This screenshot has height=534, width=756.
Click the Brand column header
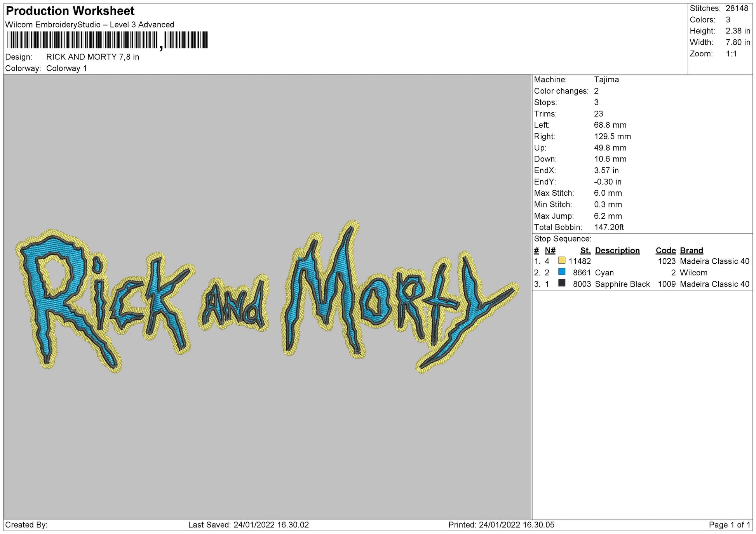691,250
